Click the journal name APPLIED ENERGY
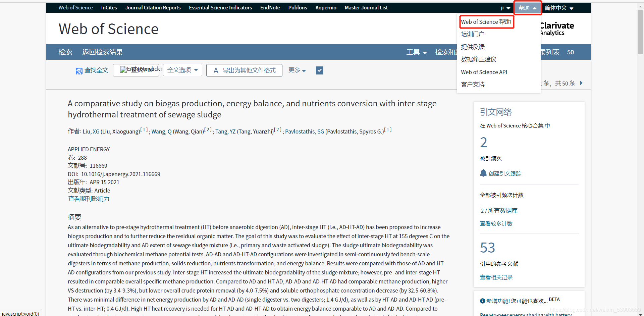 click(x=89, y=149)
